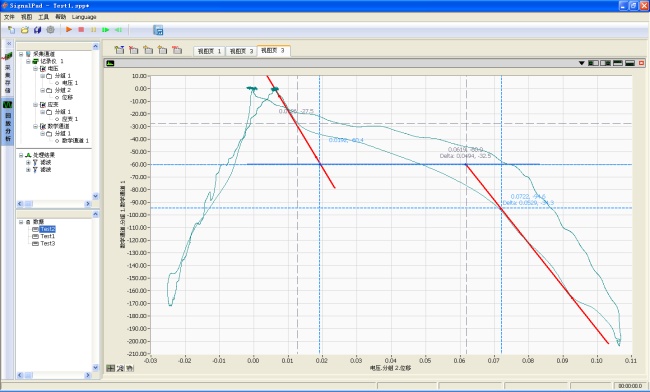The image size is (650, 392).
Task: Select the 电压 1 channel circle
Action: pos(57,83)
